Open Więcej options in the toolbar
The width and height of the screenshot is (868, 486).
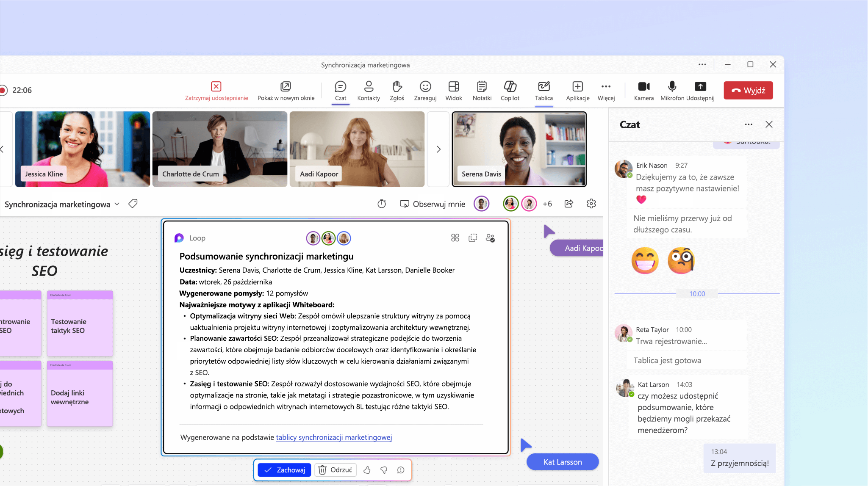click(606, 91)
